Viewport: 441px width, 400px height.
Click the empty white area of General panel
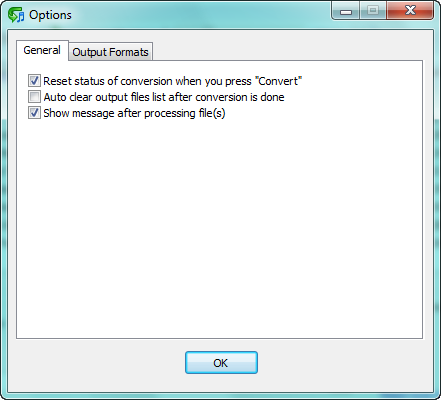(x=219, y=227)
